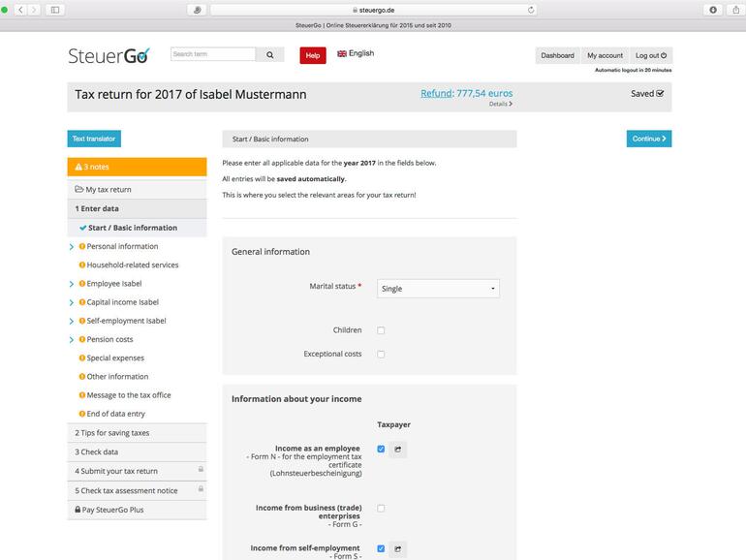Uncheck Income as an employee checkbox

(x=381, y=449)
